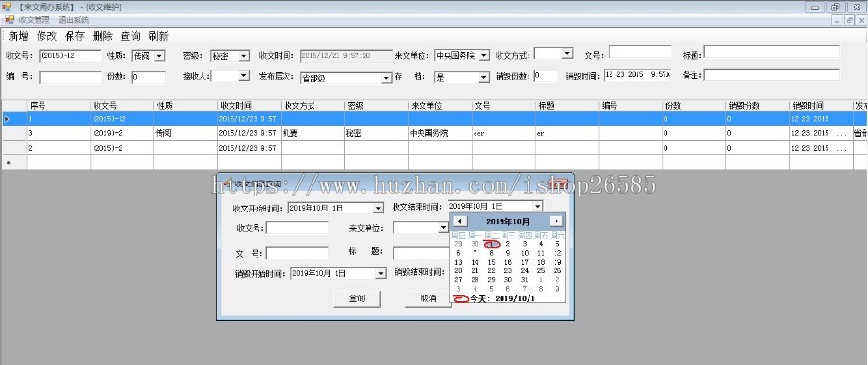Image resolution: width=868 pixels, height=365 pixels.
Task: Click the 查询 button in the dialog
Action: (357, 298)
